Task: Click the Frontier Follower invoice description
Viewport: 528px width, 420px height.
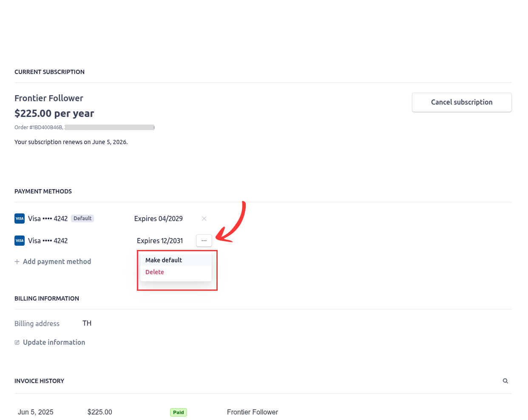Action: click(253, 412)
